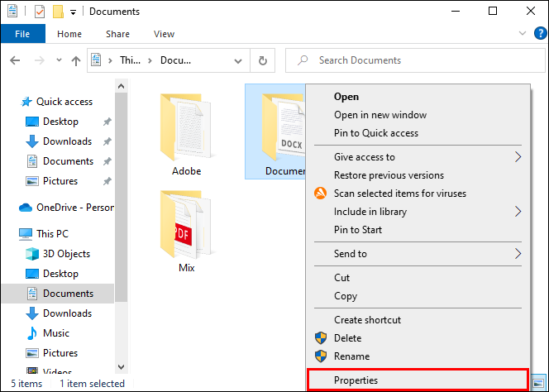Viewport: 549px width, 392px height.
Task: Click the Search Documents field
Action: click(413, 60)
